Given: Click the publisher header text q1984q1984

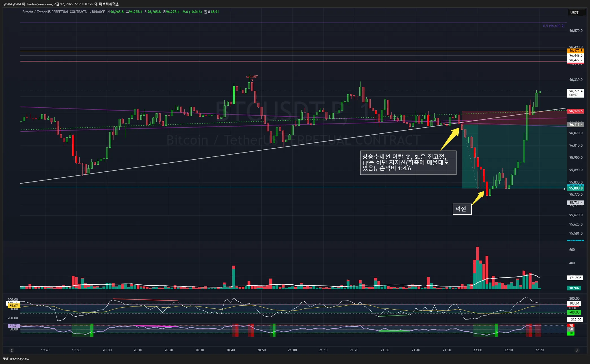Looking at the screenshot, I should (12, 4).
